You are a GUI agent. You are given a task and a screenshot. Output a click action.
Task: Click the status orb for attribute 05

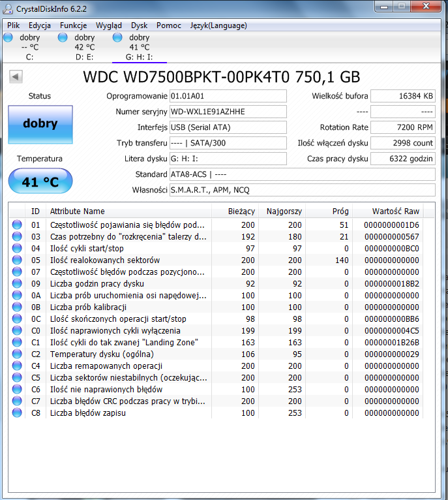pyautogui.click(x=17, y=260)
